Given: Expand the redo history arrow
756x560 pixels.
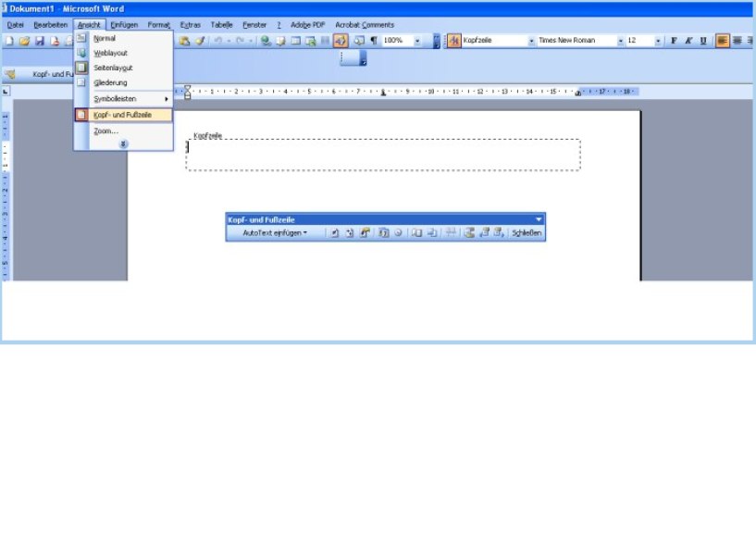Looking at the screenshot, I should [251, 41].
